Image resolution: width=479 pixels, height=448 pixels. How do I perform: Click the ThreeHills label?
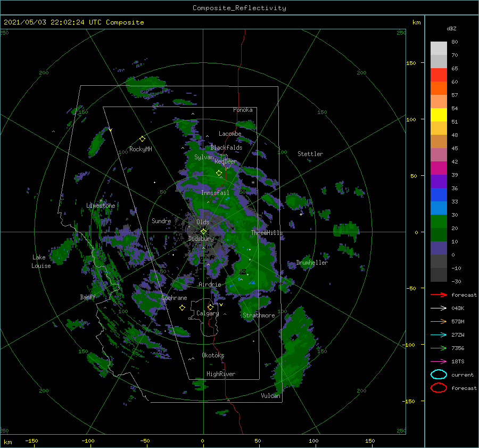[x=267, y=233]
